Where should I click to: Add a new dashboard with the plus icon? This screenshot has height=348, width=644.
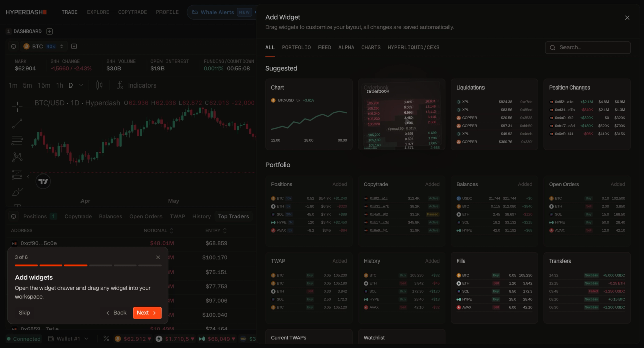point(49,31)
